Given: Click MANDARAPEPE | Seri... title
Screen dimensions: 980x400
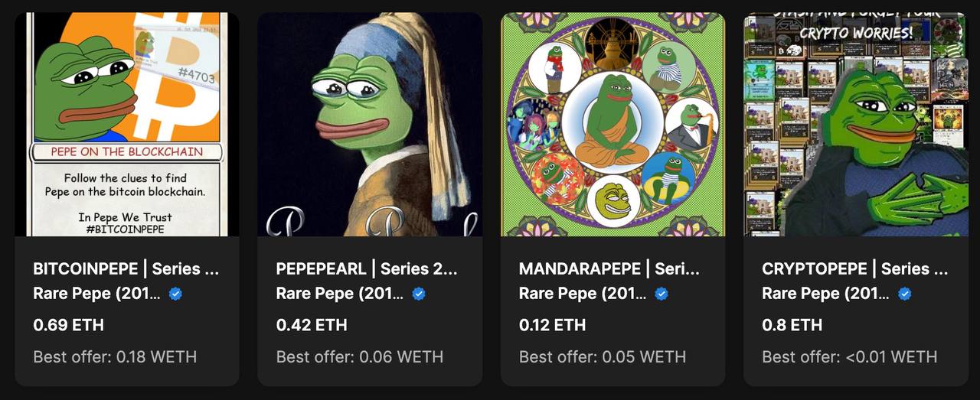Looking at the screenshot, I should 609,268.
